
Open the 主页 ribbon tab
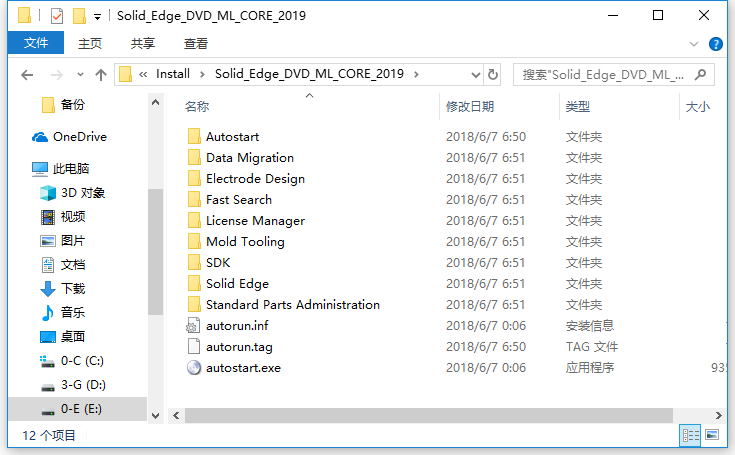(90, 44)
